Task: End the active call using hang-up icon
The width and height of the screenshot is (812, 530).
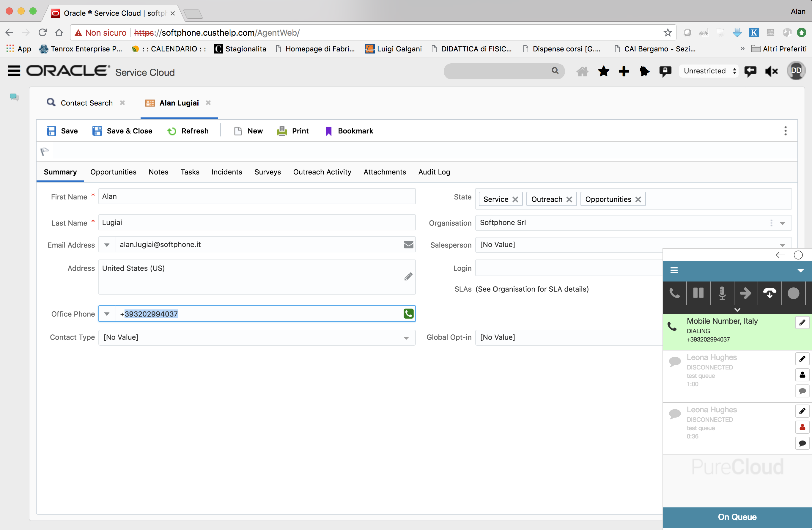Action: [769, 293]
